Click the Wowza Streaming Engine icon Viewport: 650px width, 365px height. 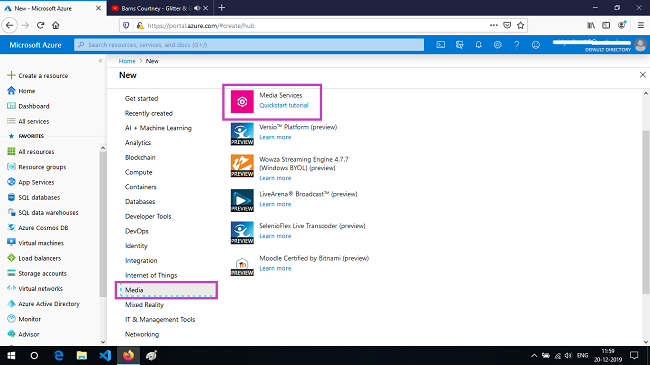coord(242,166)
